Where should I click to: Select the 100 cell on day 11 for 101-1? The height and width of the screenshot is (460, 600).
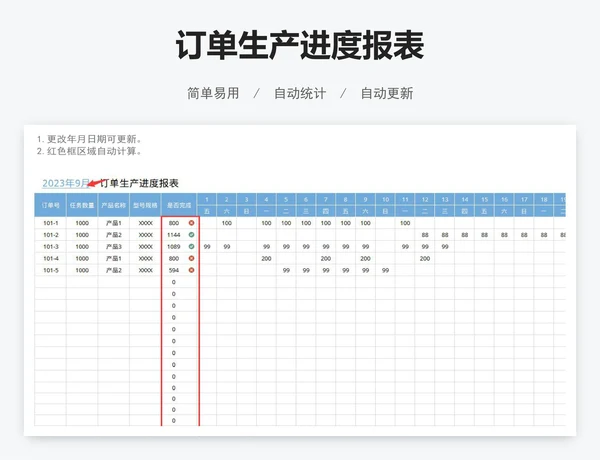405,223
